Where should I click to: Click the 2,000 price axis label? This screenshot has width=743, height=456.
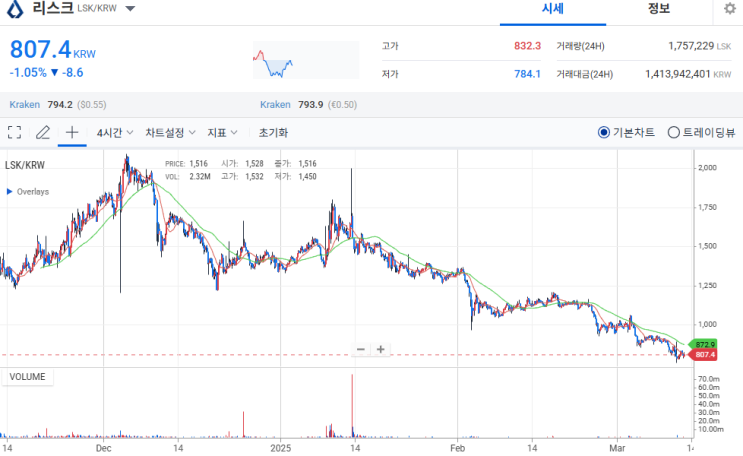coord(707,168)
